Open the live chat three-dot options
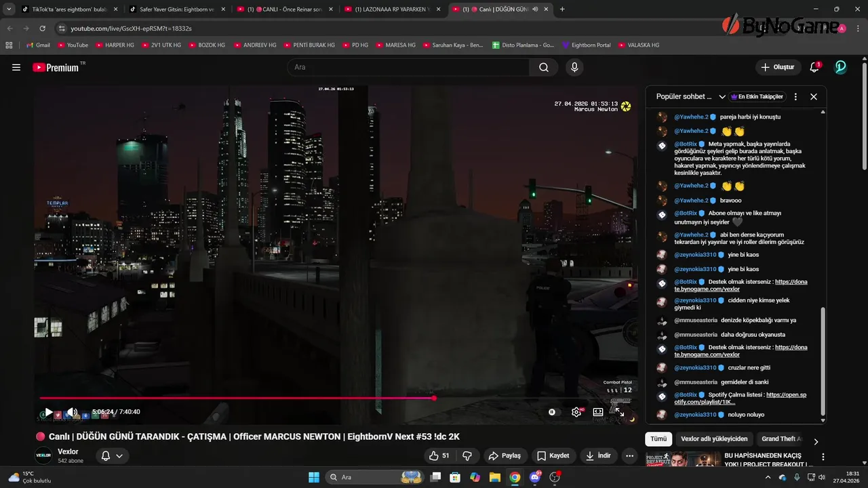This screenshot has width=868, height=488. click(x=795, y=96)
